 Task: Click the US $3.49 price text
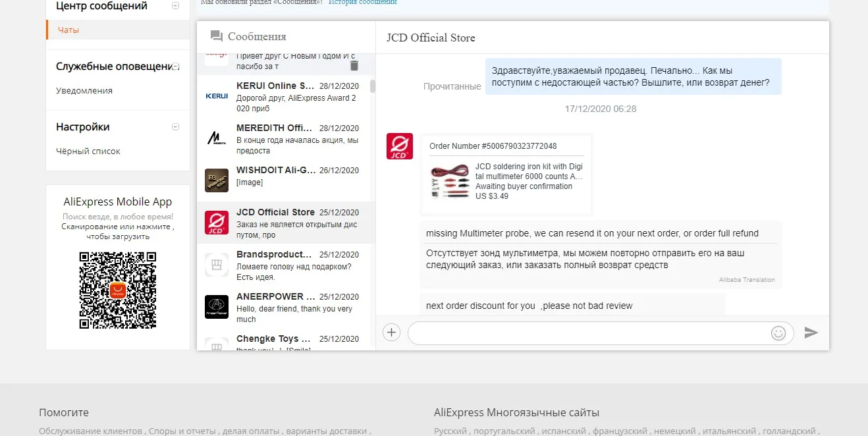[x=492, y=196]
